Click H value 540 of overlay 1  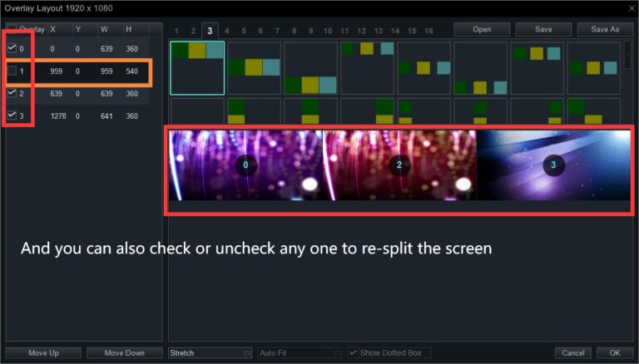(x=131, y=71)
